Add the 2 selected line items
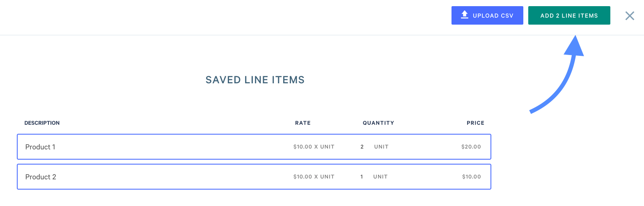Viewport: 644px width, 206px height. click(x=569, y=15)
